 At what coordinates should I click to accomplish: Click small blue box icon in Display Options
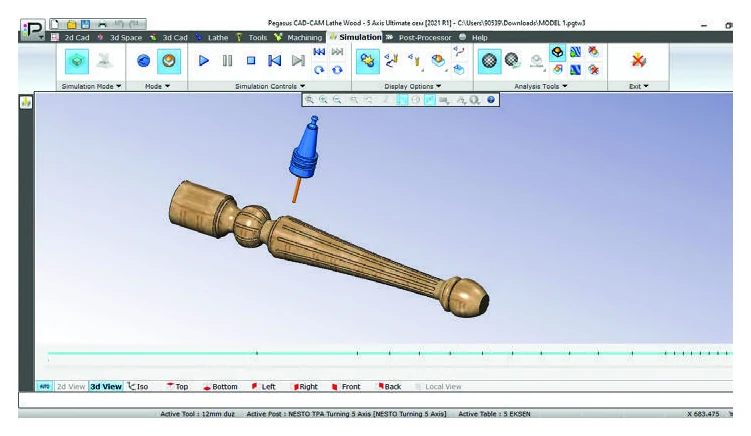[459, 70]
